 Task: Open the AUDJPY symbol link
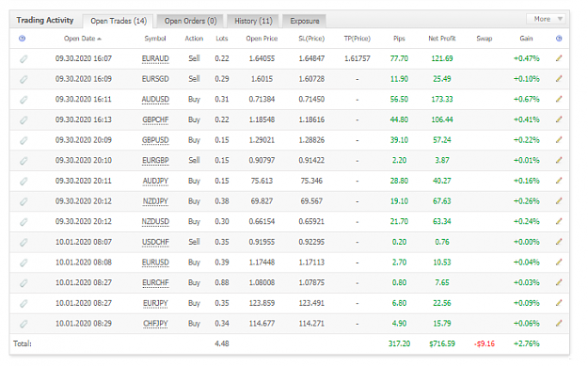[155, 182]
